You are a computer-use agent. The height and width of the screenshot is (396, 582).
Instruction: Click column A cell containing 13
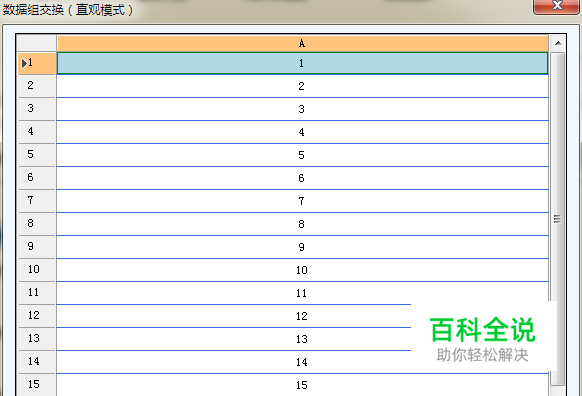[303, 339]
